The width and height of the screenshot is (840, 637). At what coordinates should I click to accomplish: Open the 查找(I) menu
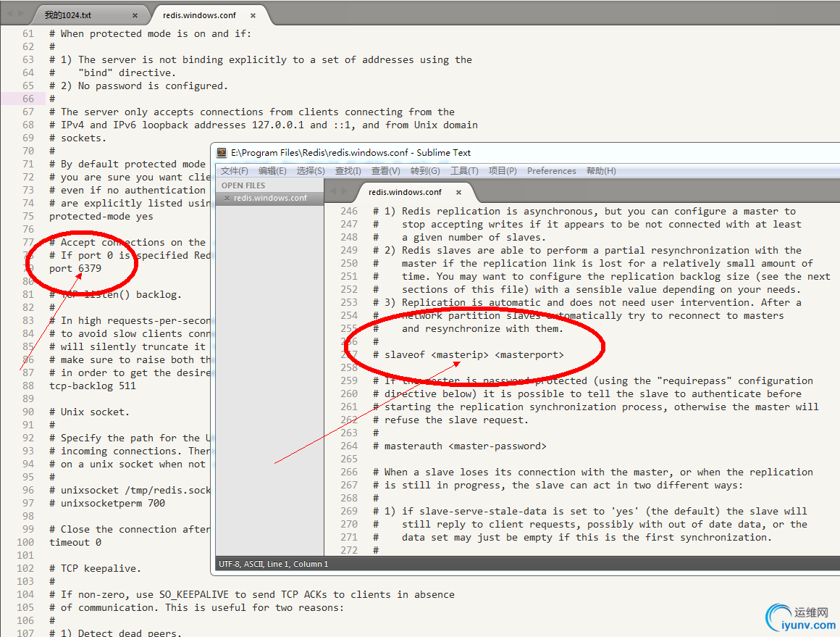348,171
